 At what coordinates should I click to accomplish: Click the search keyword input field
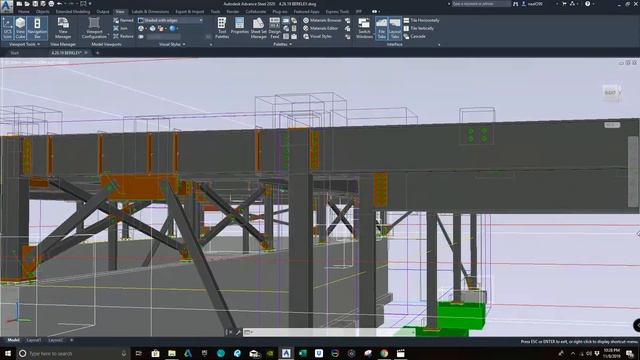481,4
